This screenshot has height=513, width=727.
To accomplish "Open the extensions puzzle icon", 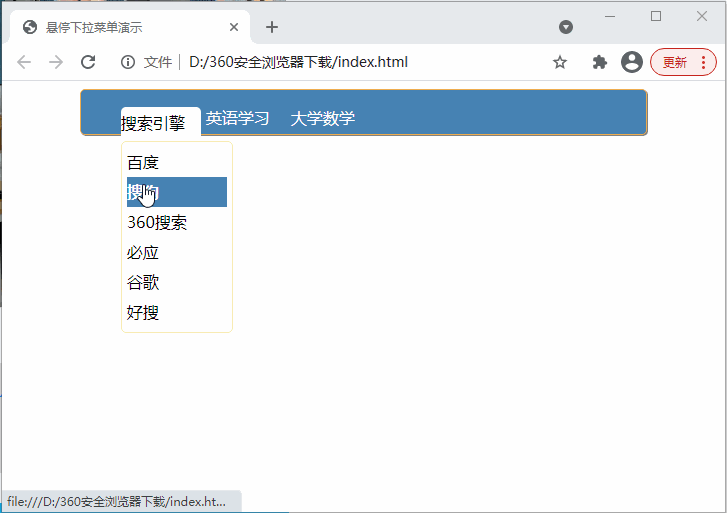I will pyautogui.click(x=599, y=62).
